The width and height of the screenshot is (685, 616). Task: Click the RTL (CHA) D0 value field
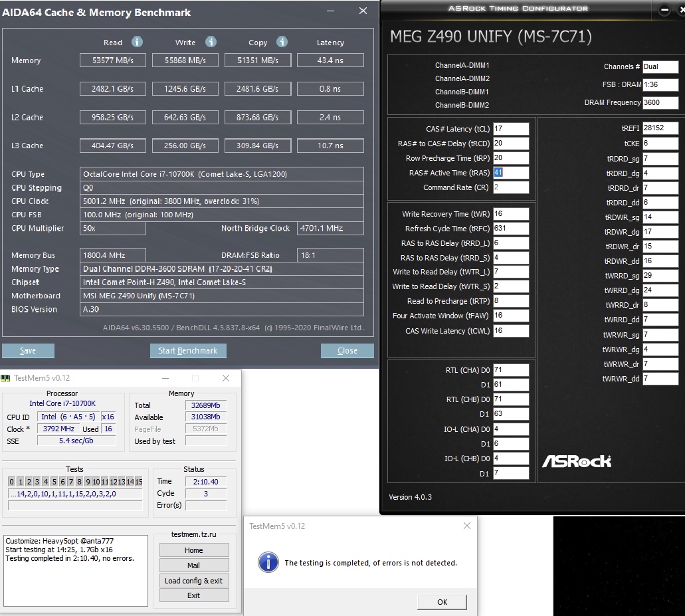(x=511, y=370)
